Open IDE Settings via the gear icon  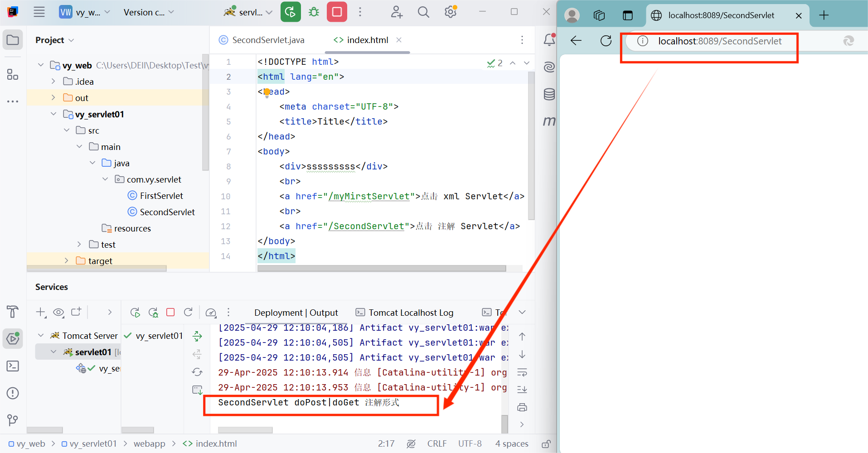pos(450,12)
